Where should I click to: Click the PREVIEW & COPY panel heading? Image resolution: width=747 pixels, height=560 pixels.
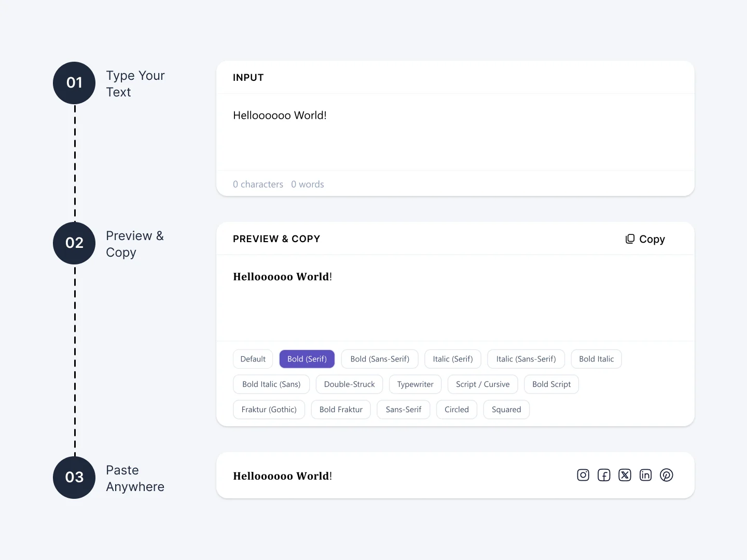pyautogui.click(x=276, y=239)
